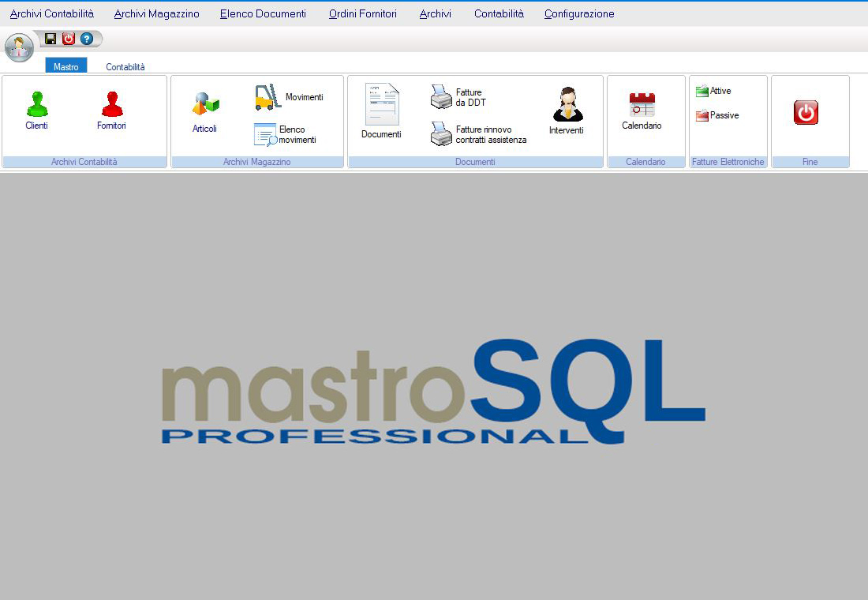Click the Fatture da DDT printer icon
The width and height of the screenshot is (868, 600).
pyautogui.click(x=441, y=97)
